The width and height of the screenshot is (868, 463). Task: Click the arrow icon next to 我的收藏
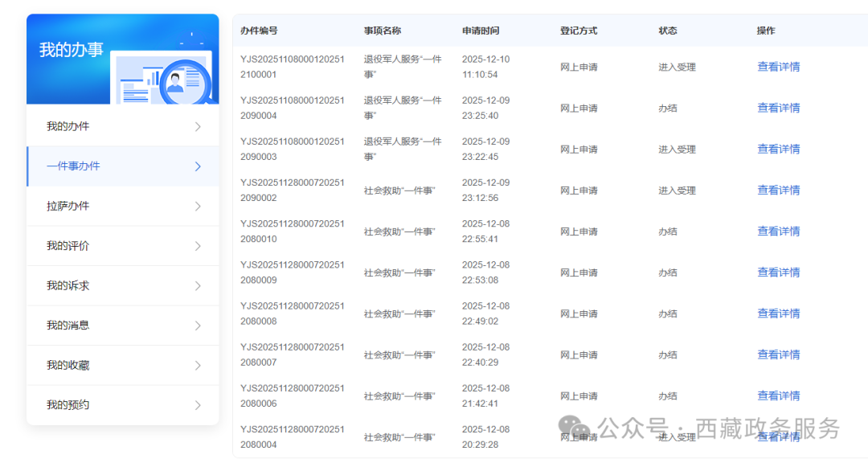198,366
